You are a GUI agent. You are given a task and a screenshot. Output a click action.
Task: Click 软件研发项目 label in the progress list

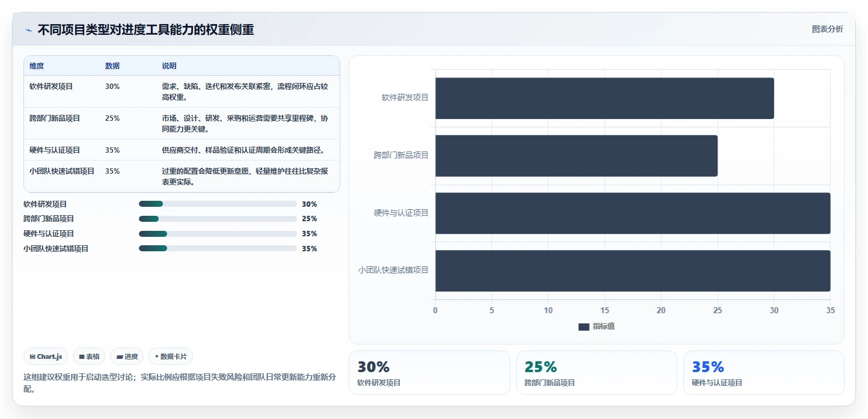pyautogui.click(x=45, y=204)
